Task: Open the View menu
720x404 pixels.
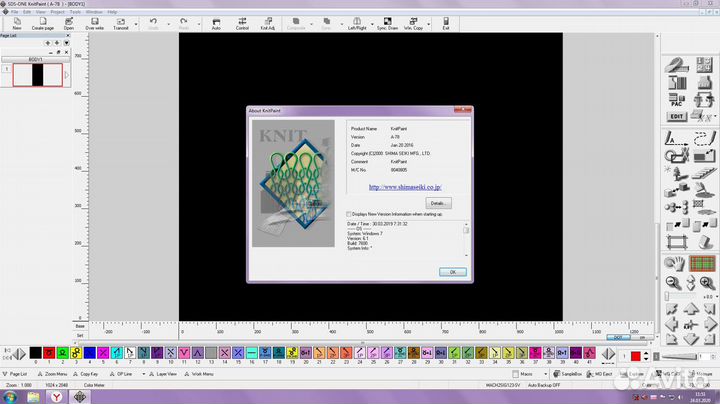Action: (40, 12)
